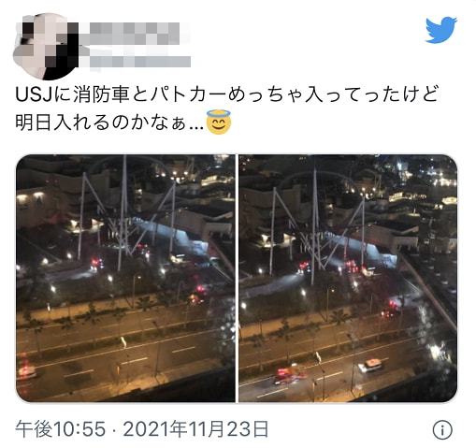Click the blurred display name

[x=135, y=34]
